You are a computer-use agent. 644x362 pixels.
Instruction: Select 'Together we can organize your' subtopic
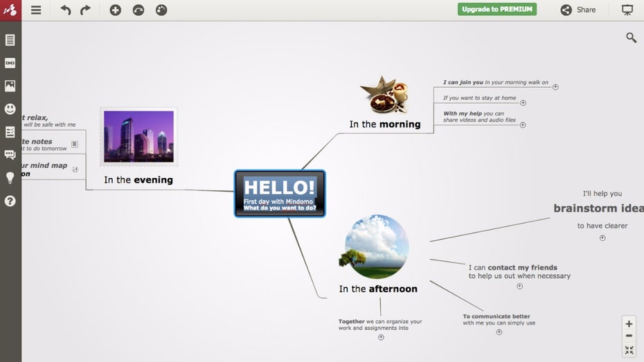coord(380,325)
